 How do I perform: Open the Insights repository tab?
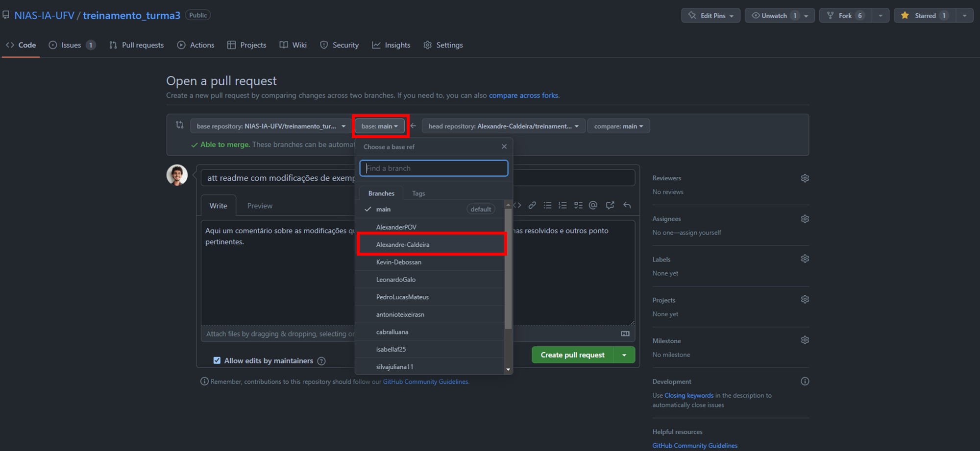point(391,45)
